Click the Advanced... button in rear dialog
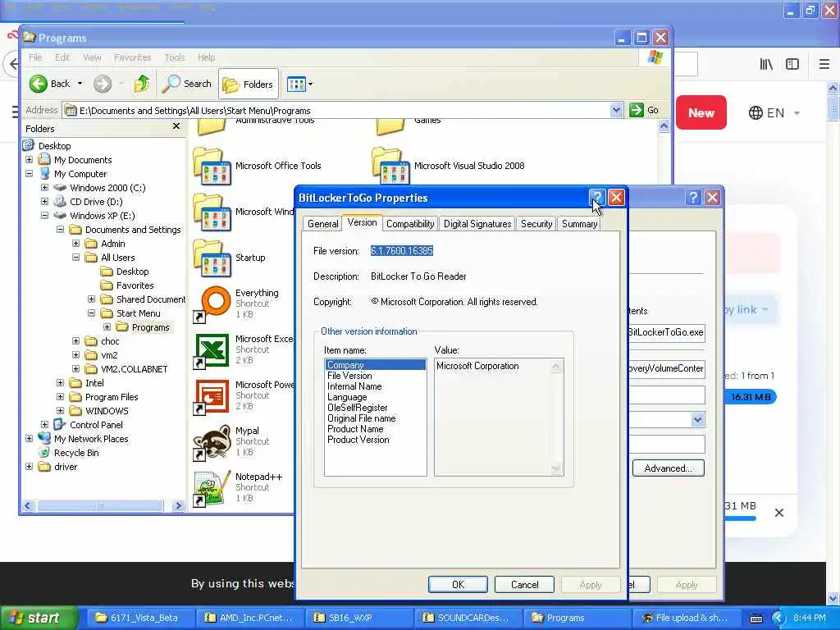Image resolution: width=840 pixels, height=630 pixels. 668,468
